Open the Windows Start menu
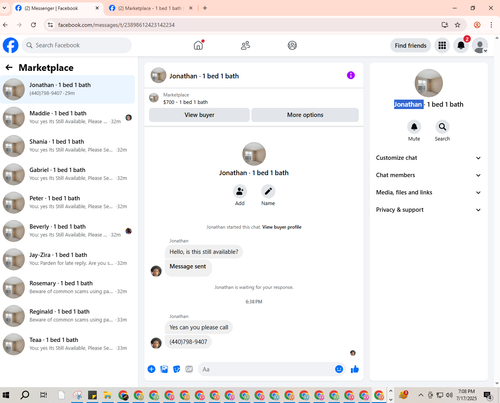Viewport: 500px width, 403px height. [x=6, y=395]
